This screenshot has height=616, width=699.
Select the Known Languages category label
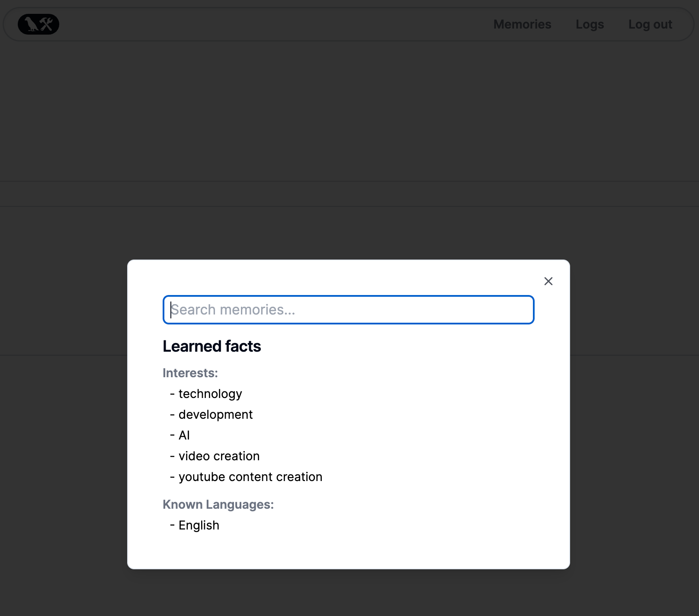[218, 504]
